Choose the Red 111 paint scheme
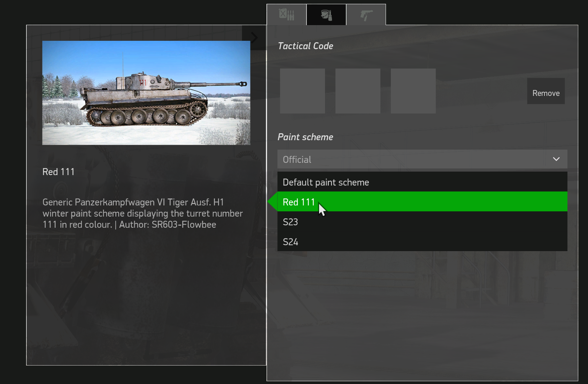The height and width of the screenshot is (384, 588). [422, 202]
